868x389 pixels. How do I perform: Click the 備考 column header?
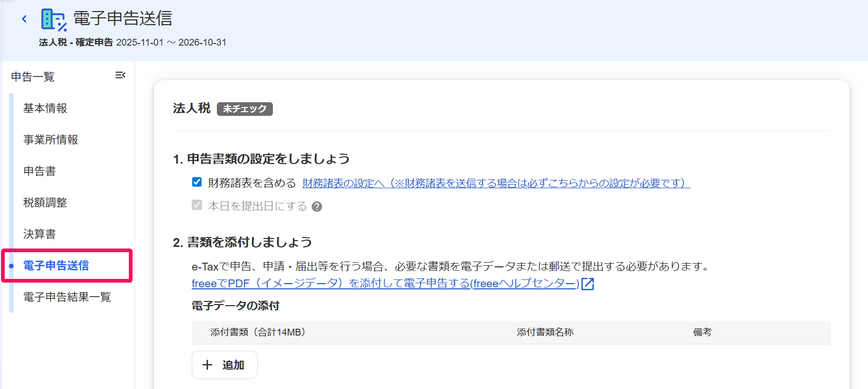[702, 332]
